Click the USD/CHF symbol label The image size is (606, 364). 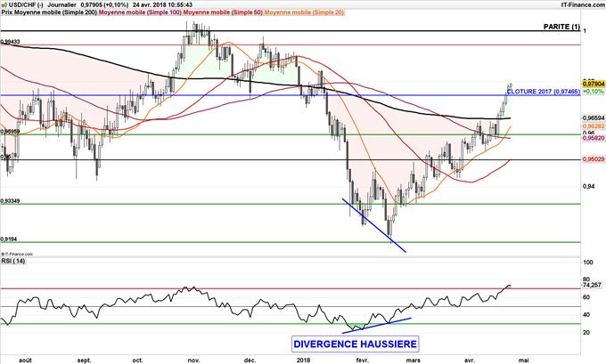(26, 5)
